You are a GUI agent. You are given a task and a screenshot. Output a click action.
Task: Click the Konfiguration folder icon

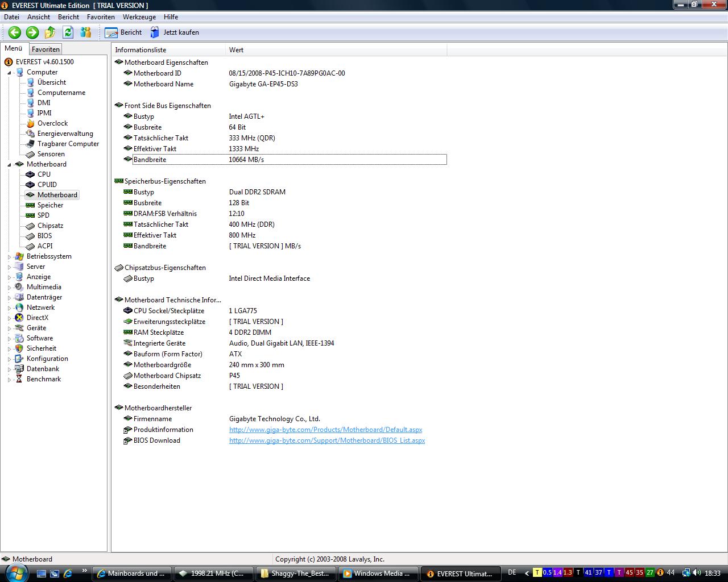19,359
